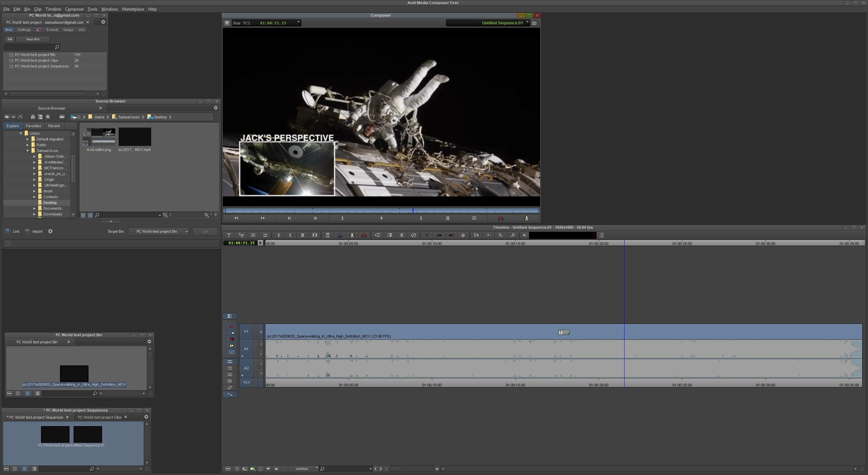Select the Untitled Sequence.01 thumbnail in Sequences bin

click(88, 434)
